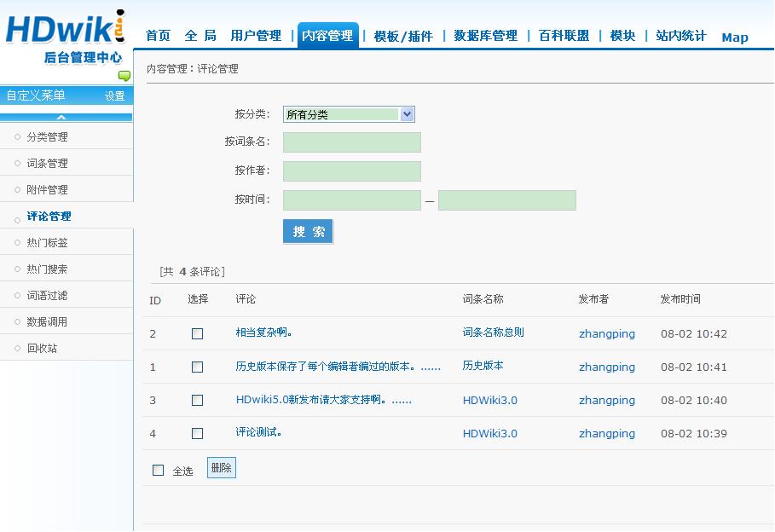The height and width of the screenshot is (532, 775).
Task: Open the entry 词条名称总则
Action: [494, 332]
